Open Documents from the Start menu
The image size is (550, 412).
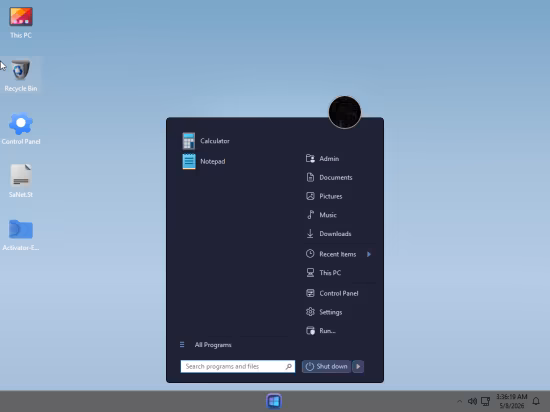329,177
